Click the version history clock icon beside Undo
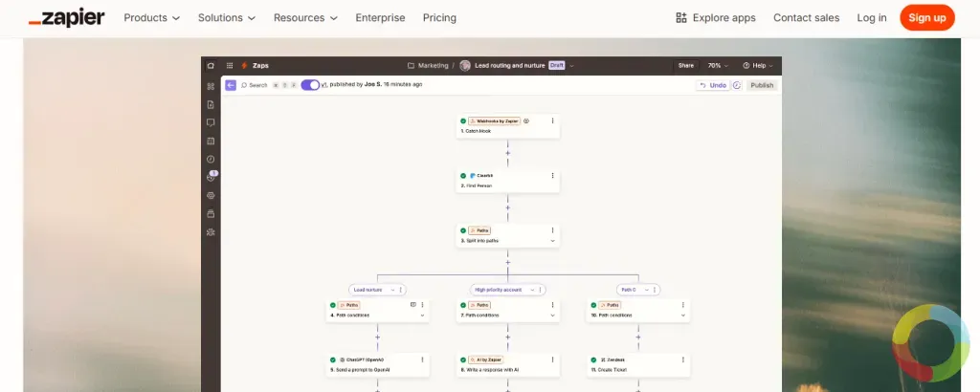This screenshot has height=392, width=980. tap(737, 85)
